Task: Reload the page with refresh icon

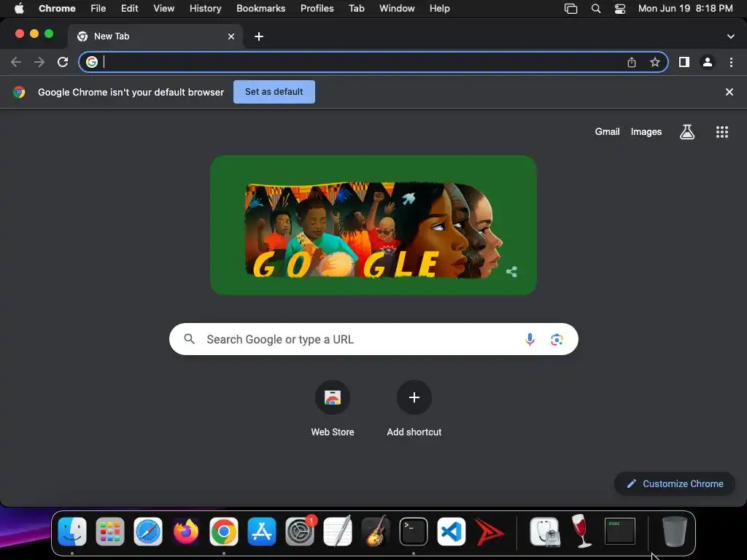Action: [x=63, y=62]
